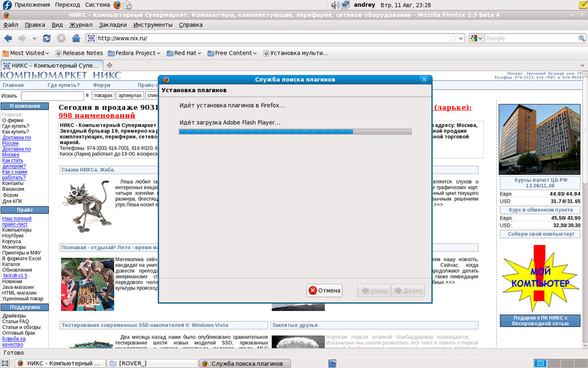Open the Закладки menu
This screenshot has height=368, width=588.
tap(113, 25)
